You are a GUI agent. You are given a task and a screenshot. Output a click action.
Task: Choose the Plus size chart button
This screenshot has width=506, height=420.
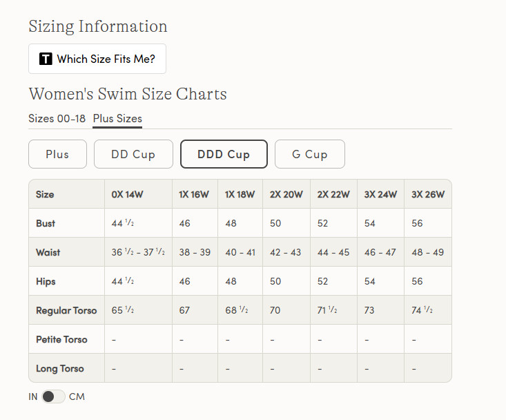coord(57,154)
